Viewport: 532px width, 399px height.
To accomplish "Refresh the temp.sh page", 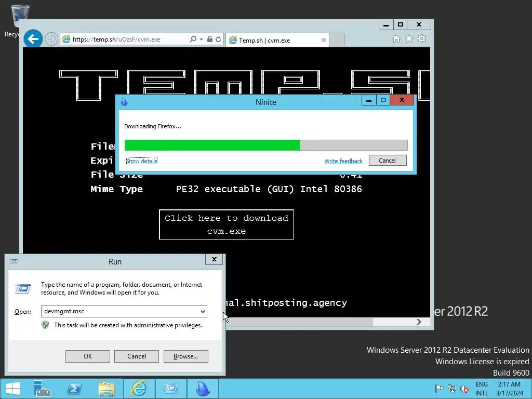I will point(218,39).
